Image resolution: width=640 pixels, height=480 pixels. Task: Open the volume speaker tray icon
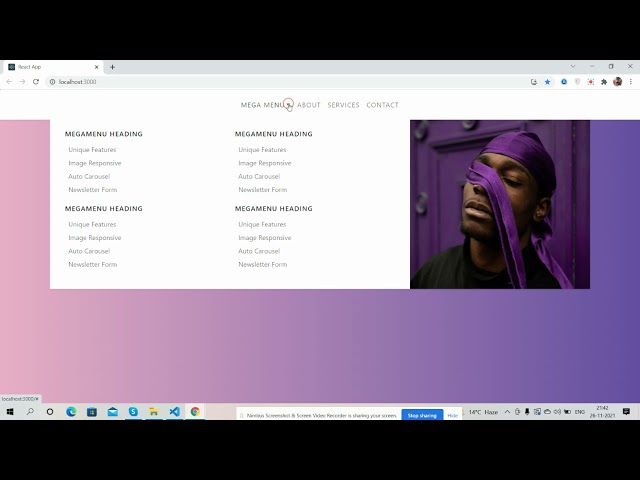pyautogui.click(x=557, y=412)
